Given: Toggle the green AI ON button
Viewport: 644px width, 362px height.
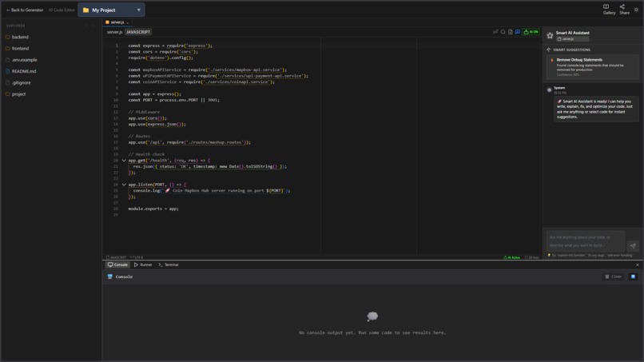Looking at the screenshot, I should (x=531, y=32).
